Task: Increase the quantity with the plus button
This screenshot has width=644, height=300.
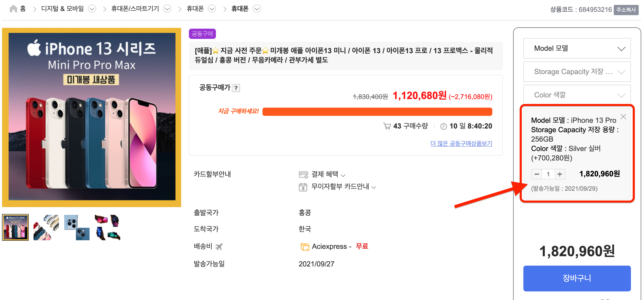Action: pos(560,174)
